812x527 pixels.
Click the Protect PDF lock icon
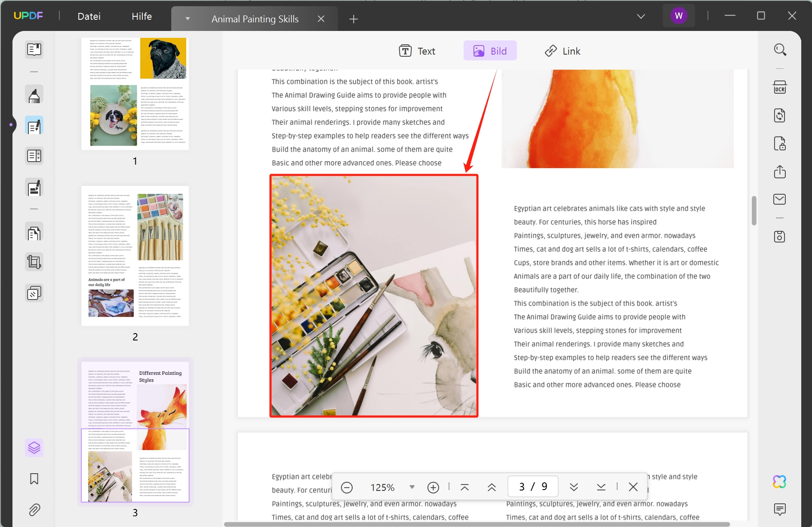coord(780,144)
